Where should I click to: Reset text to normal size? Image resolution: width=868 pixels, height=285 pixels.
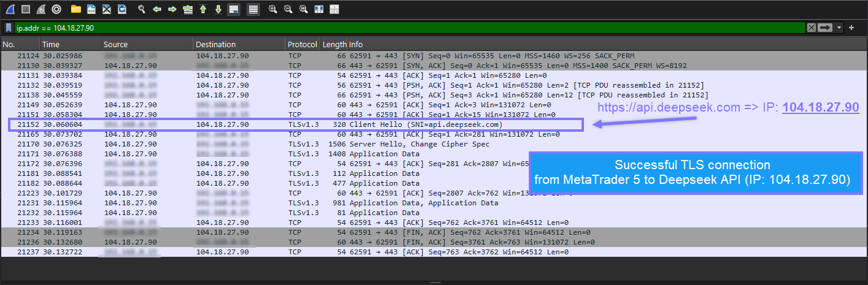(x=304, y=9)
